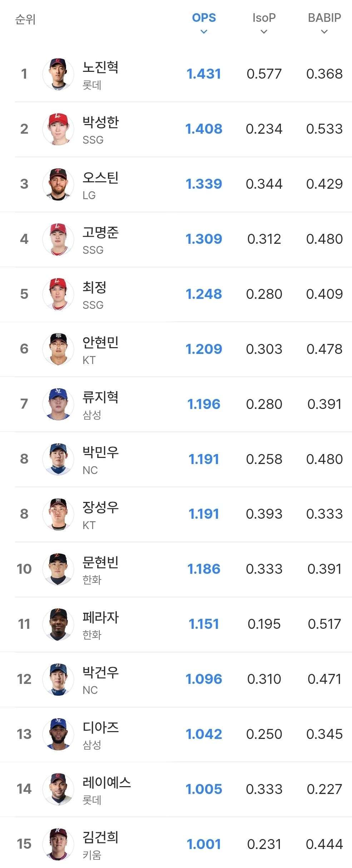Screen dimensions: 352x868
Task: Select 안현민 KT player name
Action: pos(100,342)
